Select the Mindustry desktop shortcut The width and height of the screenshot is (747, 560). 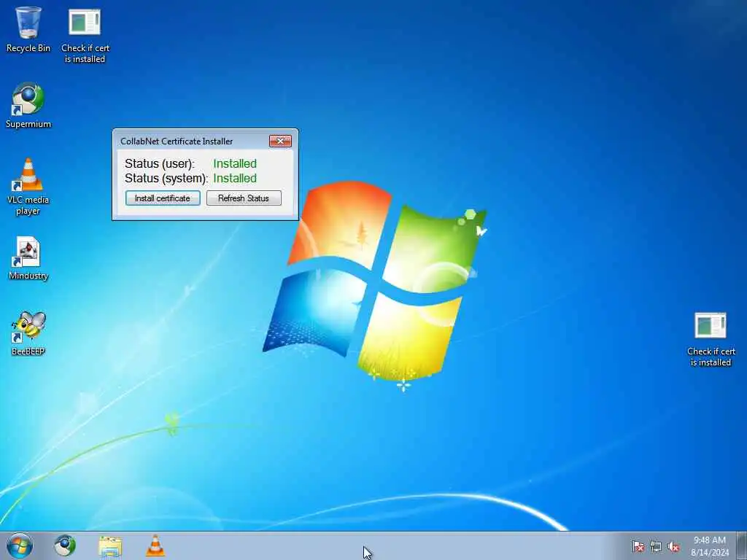tap(28, 259)
